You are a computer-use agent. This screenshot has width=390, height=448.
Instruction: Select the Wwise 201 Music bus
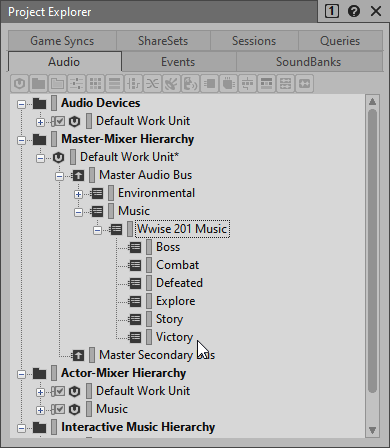[x=182, y=229]
